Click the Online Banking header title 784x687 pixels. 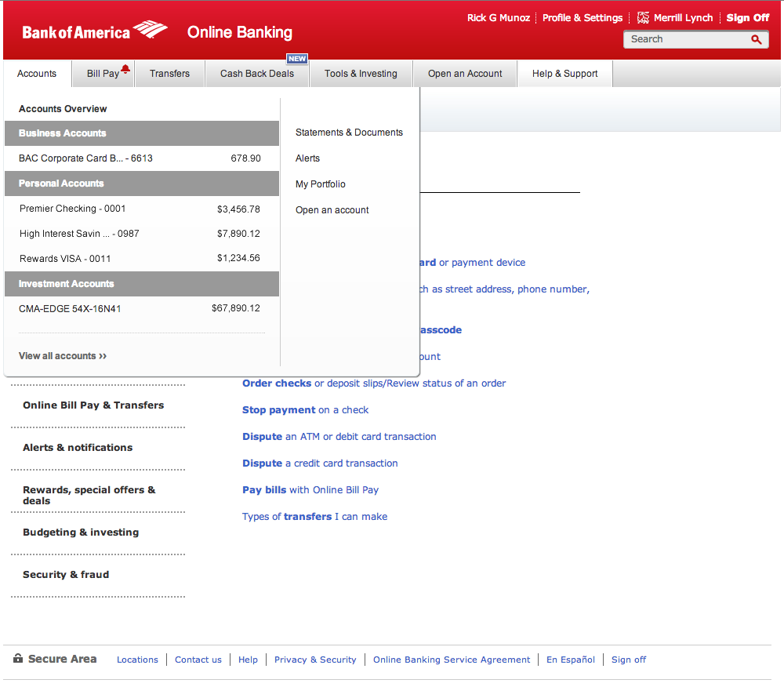click(239, 32)
